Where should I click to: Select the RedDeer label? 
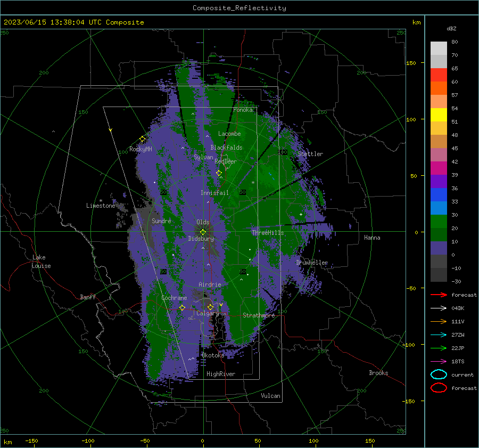point(226,161)
